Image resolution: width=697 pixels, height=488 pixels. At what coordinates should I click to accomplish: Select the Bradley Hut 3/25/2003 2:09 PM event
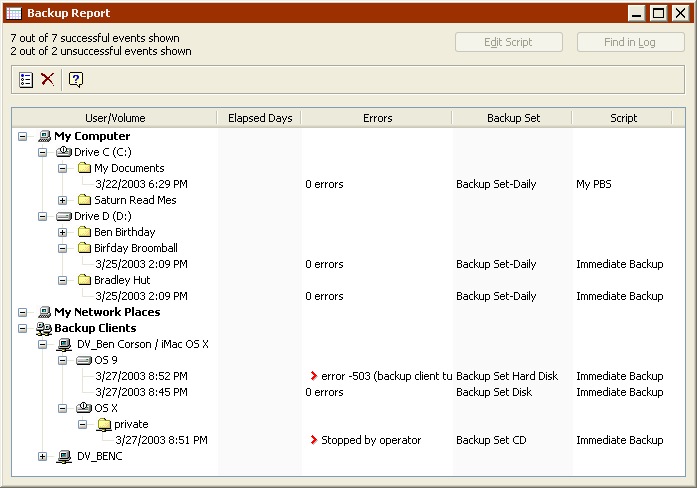pos(141,296)
